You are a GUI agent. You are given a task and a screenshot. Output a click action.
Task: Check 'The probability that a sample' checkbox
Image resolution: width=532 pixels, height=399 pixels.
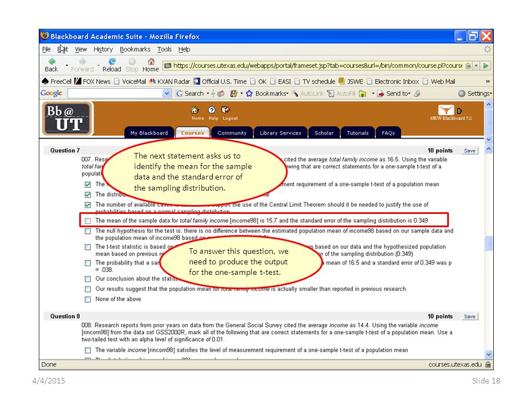point(88,263)
